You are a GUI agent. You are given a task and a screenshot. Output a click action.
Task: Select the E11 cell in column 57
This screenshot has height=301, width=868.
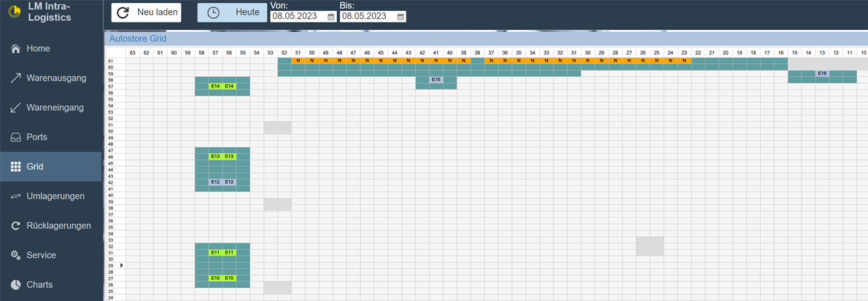tap(215, 252)
